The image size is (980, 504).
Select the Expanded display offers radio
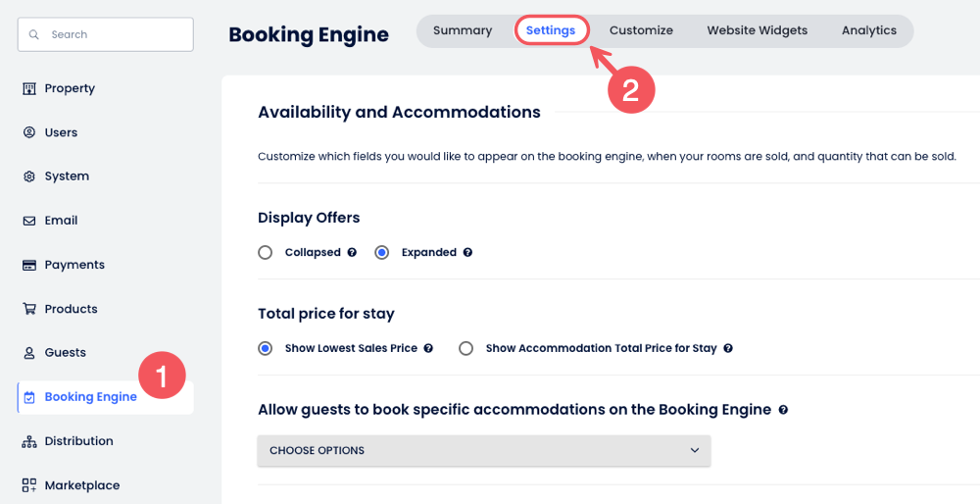pos(382,252)
